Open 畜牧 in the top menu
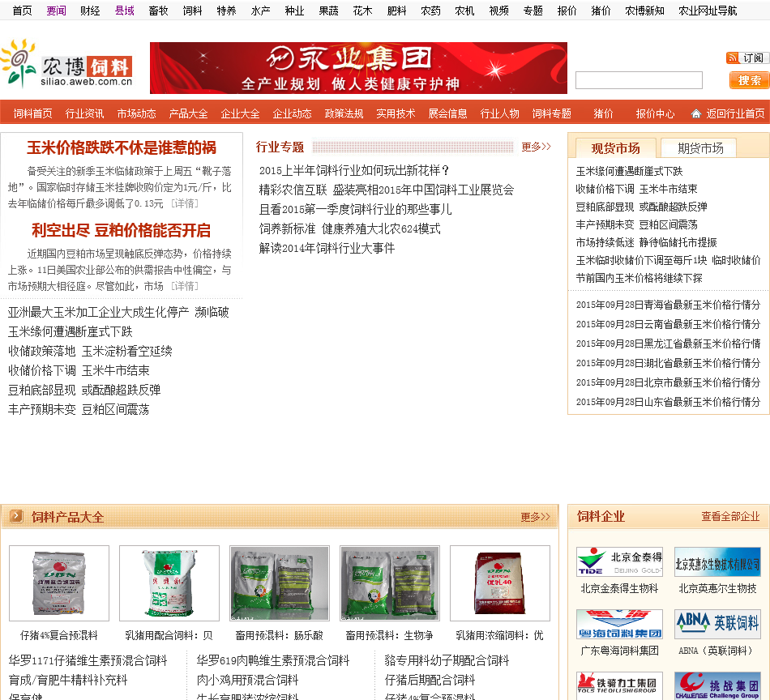The height and width of the screenshot is (700, 770). coord(158,11)
